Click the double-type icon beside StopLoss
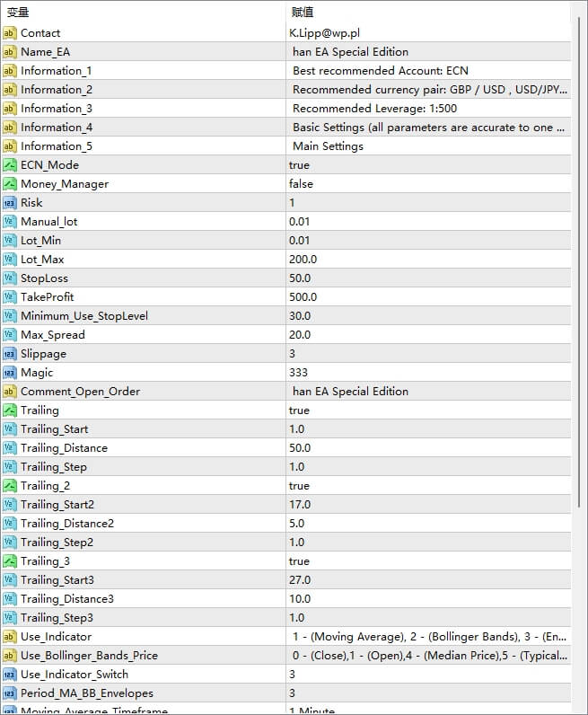The image size is (588, 715). [x=10, y=278]
